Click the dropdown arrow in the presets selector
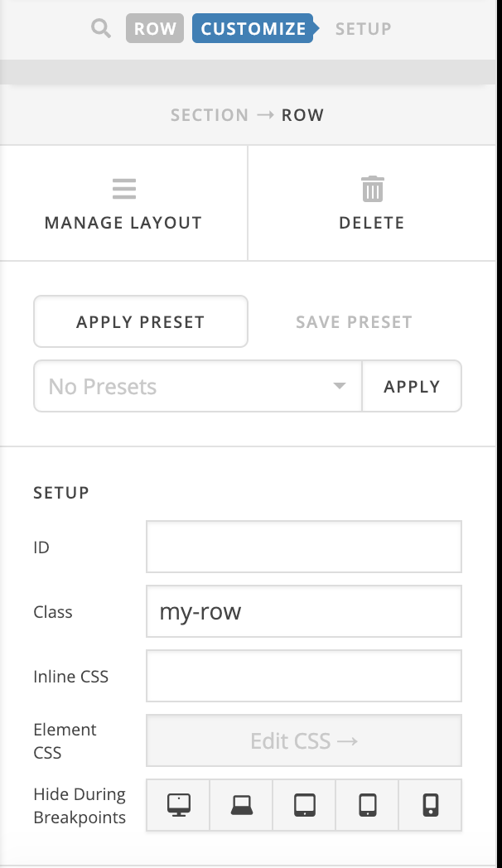 [340, 386]
